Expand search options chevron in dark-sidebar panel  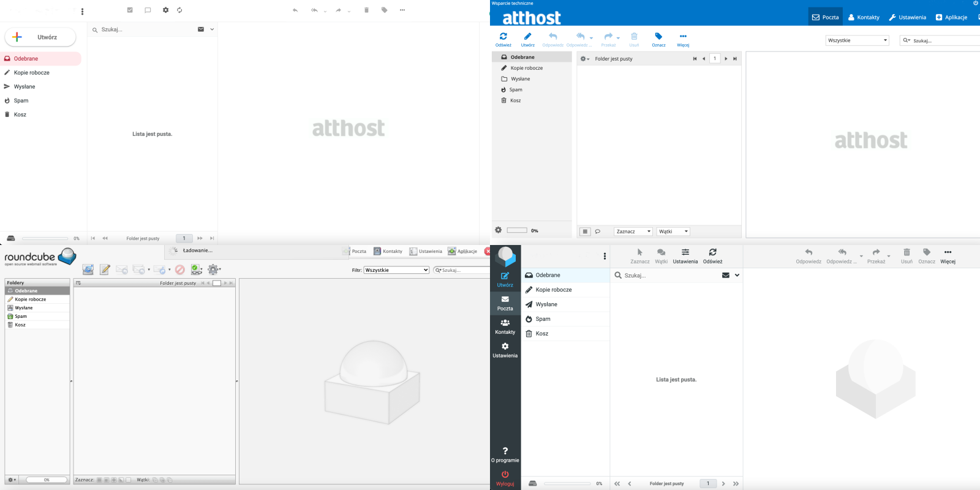737,276
